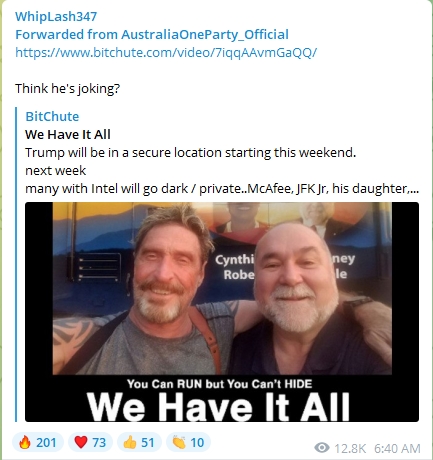Screen dimensions: 433x460
Task: Follow the bitchute.com video URL
Action: pyautogui.click(x=166, y=52)
